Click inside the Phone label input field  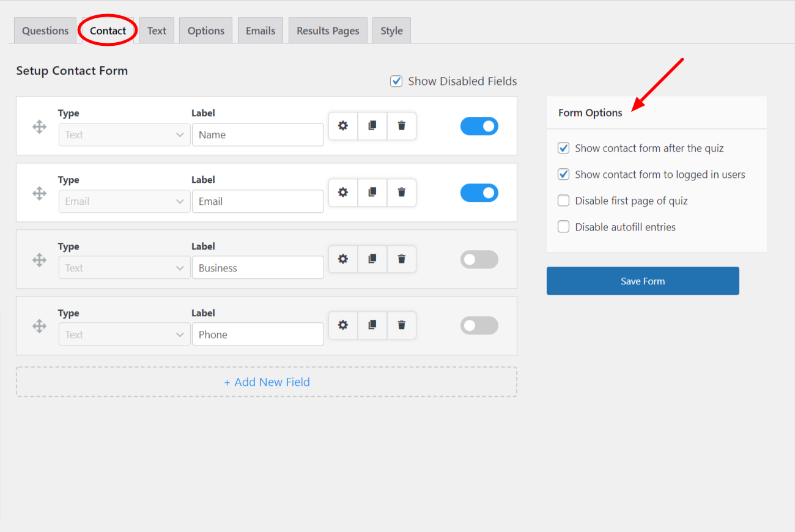257,334
